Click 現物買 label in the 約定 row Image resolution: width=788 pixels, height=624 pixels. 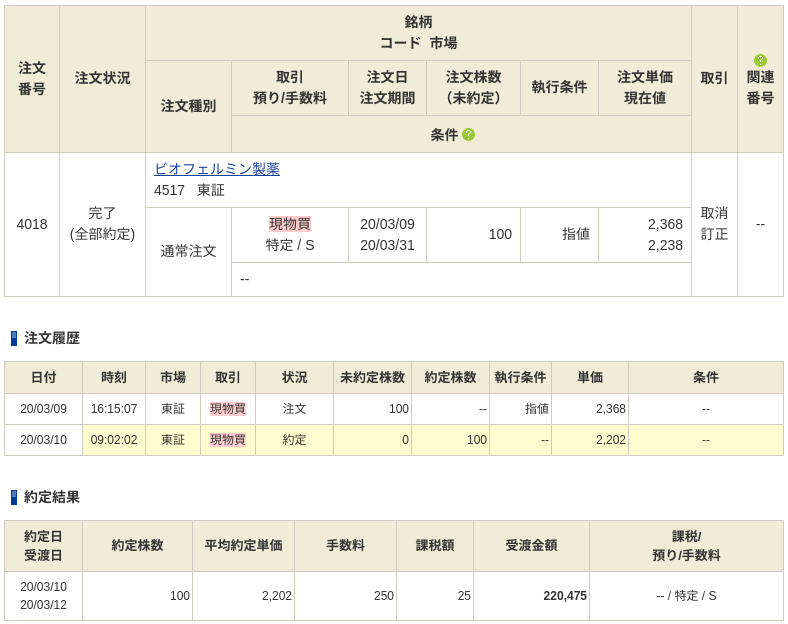[x=228, y=440]
